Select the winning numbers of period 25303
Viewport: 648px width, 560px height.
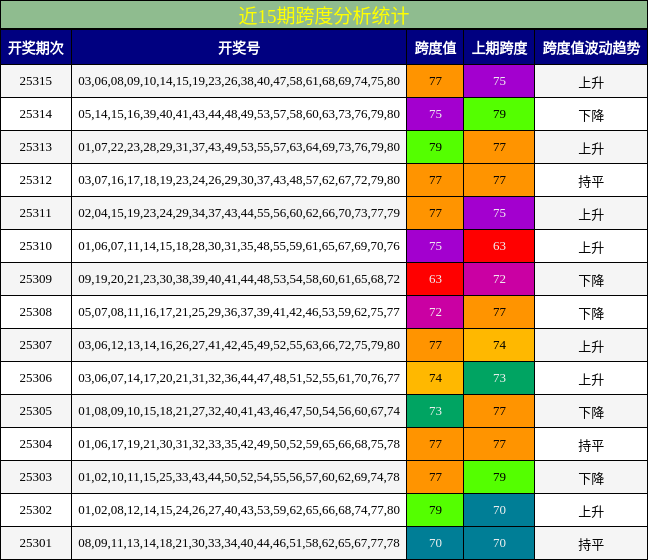(239, 477)
